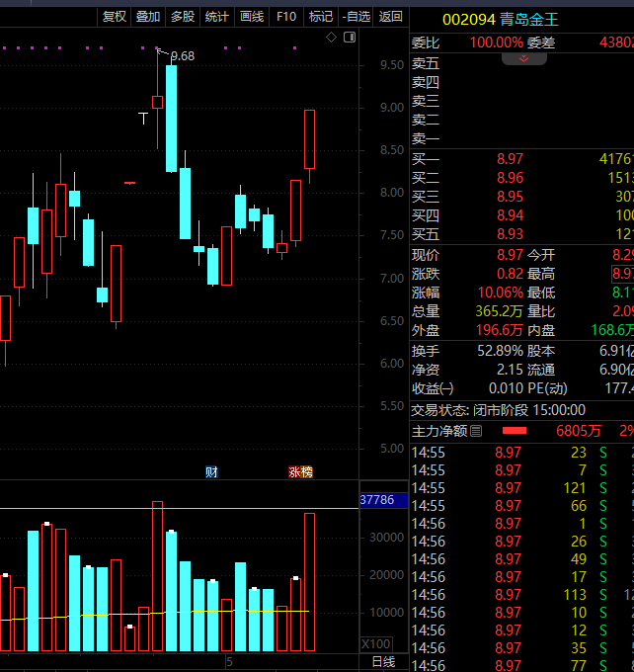Click 买四 bid price 8.94
634x672 pixels.
[x=510, y=215]
